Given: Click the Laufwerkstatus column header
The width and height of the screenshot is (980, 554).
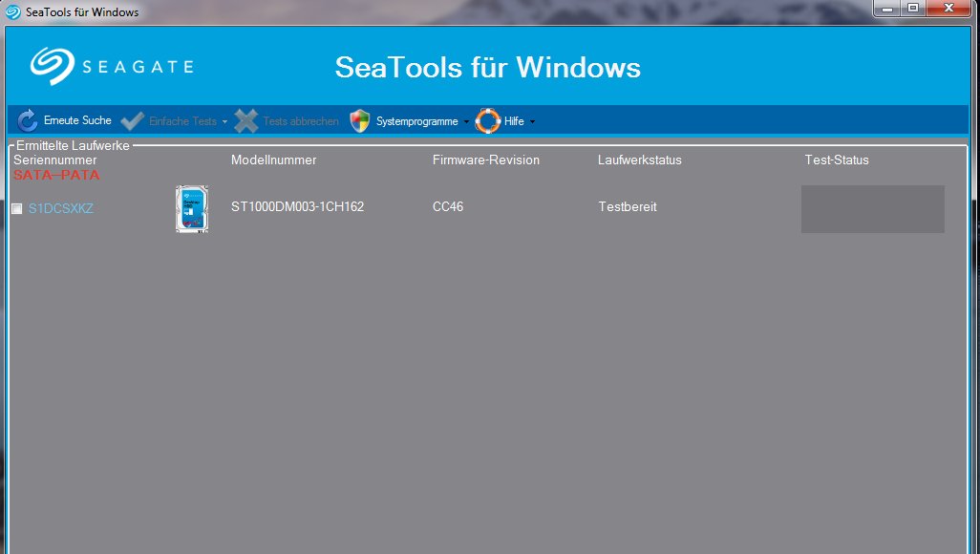Looking at the screenshot, I should [x=639, y=160].
